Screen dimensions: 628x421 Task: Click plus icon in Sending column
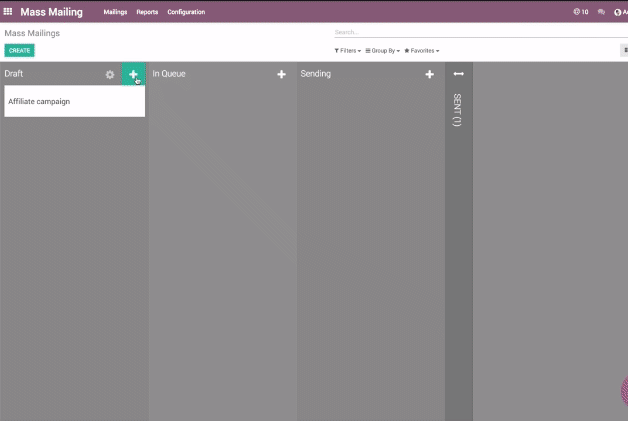429,74
